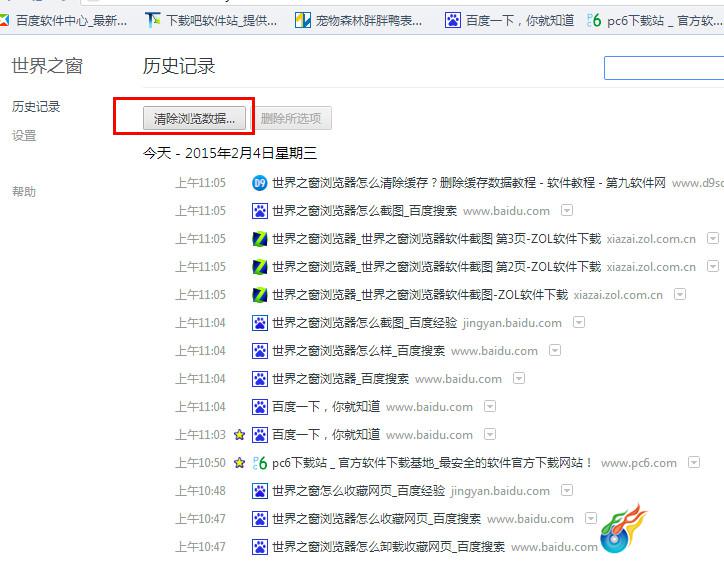Click Baidu favicon of 上午11:03 百度一下 entry

[x=259, y=435]
